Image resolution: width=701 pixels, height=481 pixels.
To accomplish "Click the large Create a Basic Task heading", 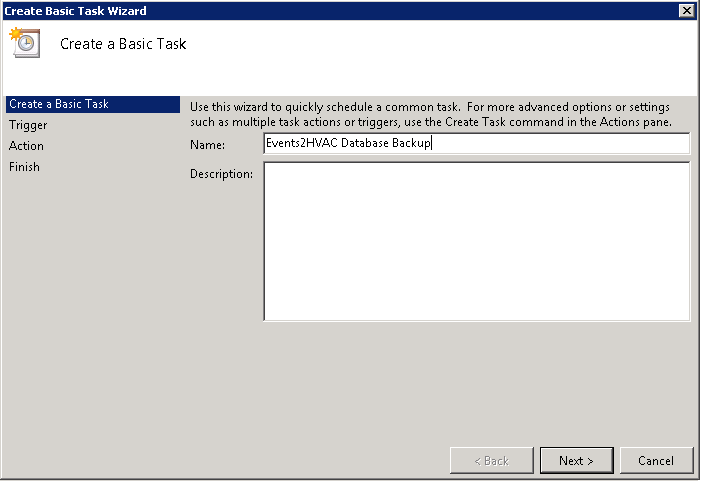I will pos(123,44).
